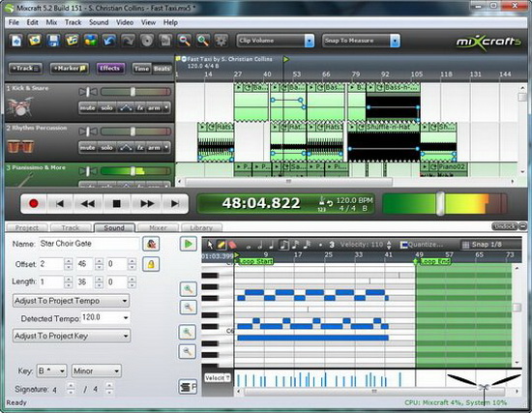Choose the sixteenth note length icon
Image resolution: width=532 pixels, height=413 pixels.
296,245
